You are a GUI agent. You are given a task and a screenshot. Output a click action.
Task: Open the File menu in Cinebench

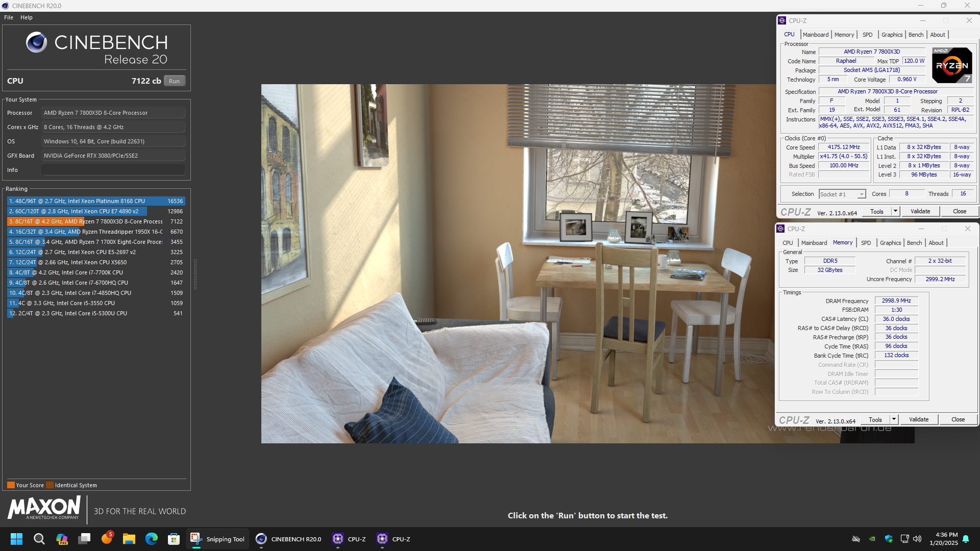tap(9, 17)
